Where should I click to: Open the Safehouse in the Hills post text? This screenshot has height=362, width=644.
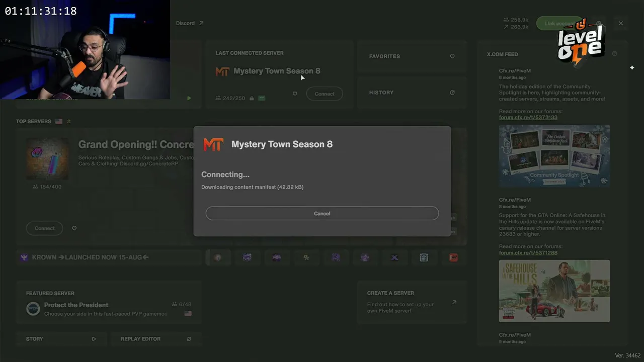[x=552, y=225]
